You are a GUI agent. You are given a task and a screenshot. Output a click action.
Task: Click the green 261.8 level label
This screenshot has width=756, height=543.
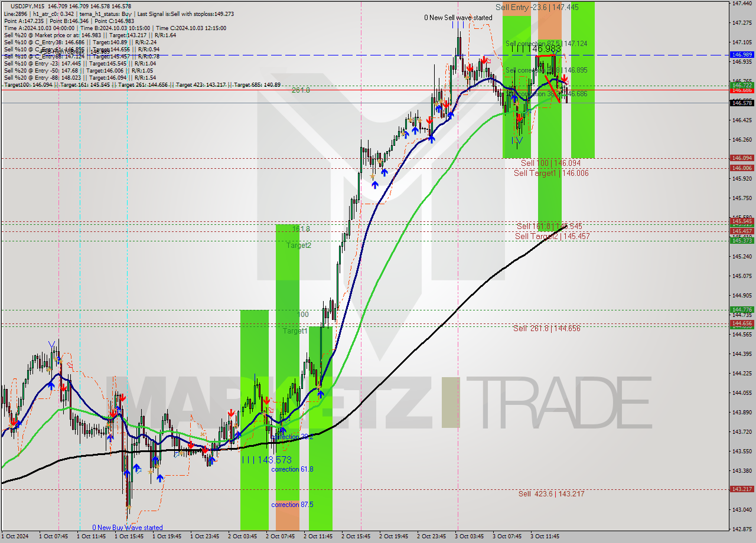301,90
